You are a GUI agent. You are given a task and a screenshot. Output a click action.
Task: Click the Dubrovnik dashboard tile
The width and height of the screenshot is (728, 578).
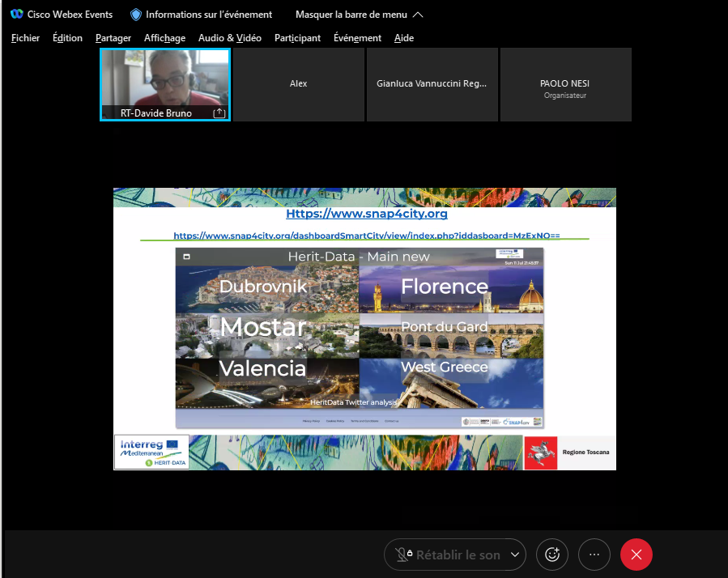tap(267, 289)
